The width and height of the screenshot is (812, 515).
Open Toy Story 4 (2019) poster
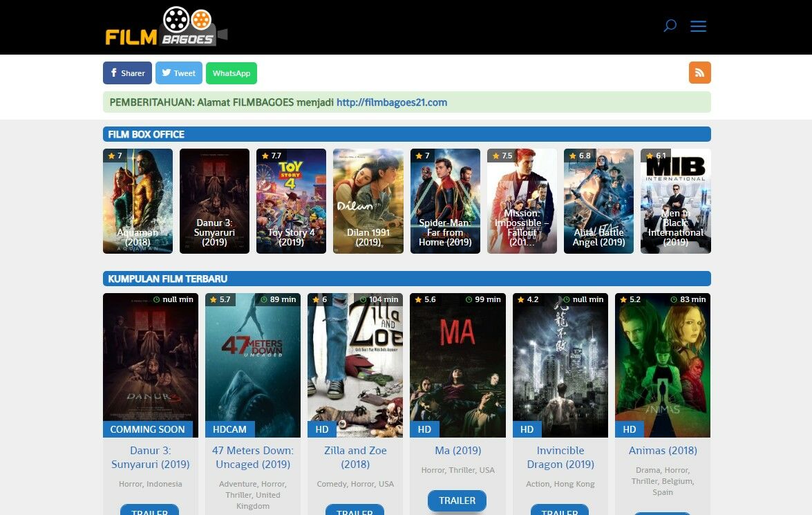pyautogui.click(x=291, y=201)
